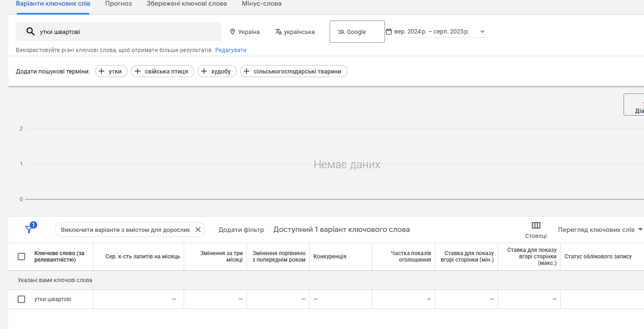Click the Указані вами ключові слова row

click(x=326, y=280)
